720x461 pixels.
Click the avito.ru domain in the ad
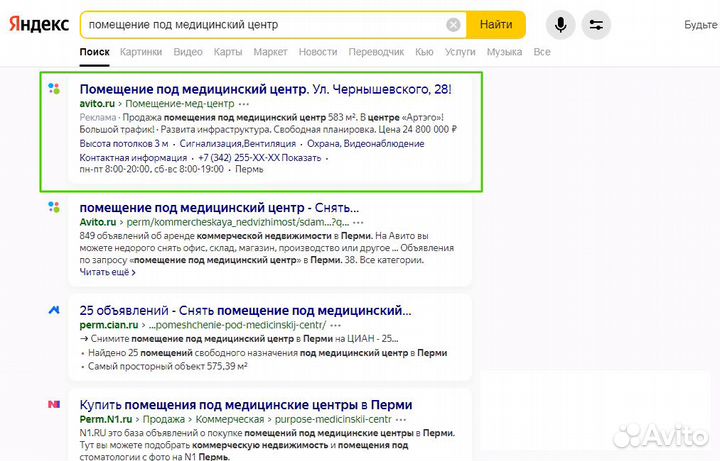pyautogui.click(x=97, y=104)
